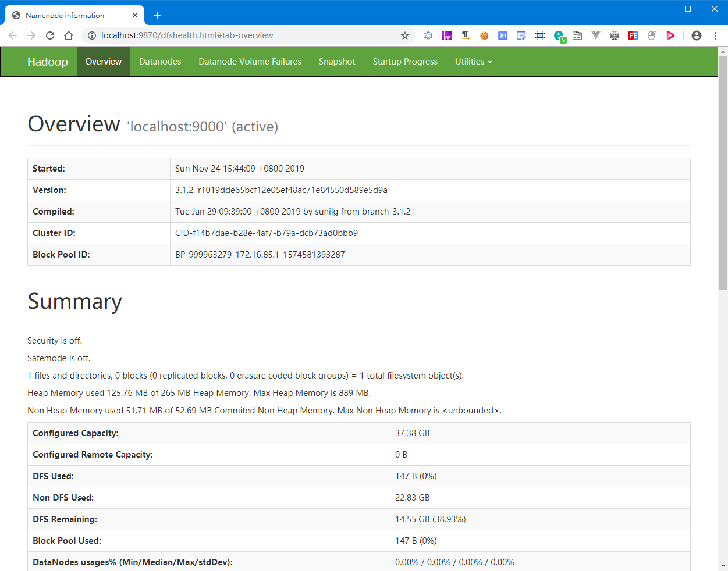Screen dimensions: 728x571
Task: Open the Snapshot tab
Action: (337, 62)
